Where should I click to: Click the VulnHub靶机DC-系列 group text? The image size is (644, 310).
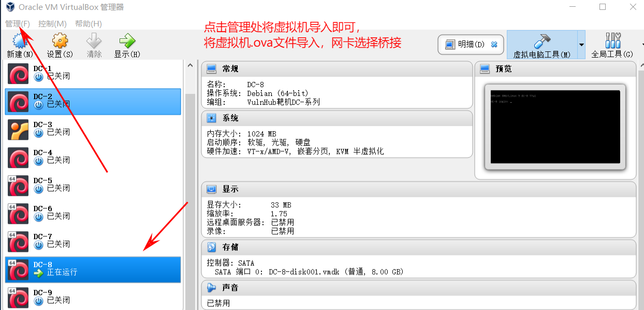point(283,102)
